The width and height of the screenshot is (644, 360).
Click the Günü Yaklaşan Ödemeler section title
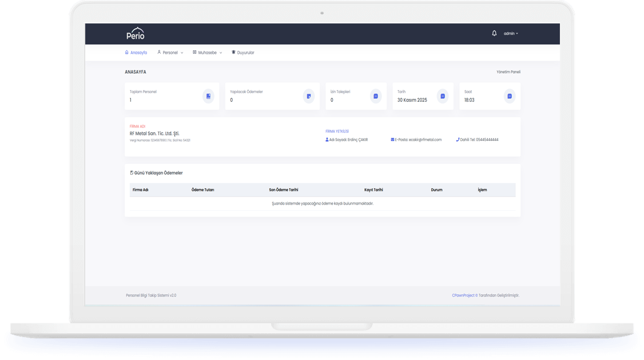[x=158, y=173]
